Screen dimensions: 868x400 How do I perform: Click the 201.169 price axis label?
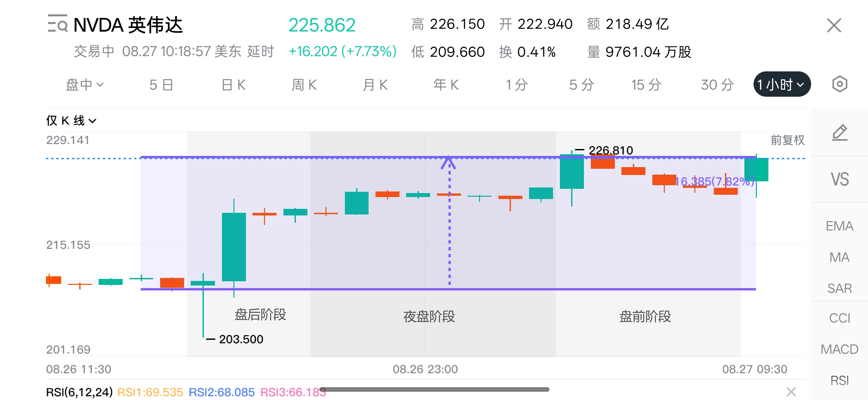click(68, 349)
